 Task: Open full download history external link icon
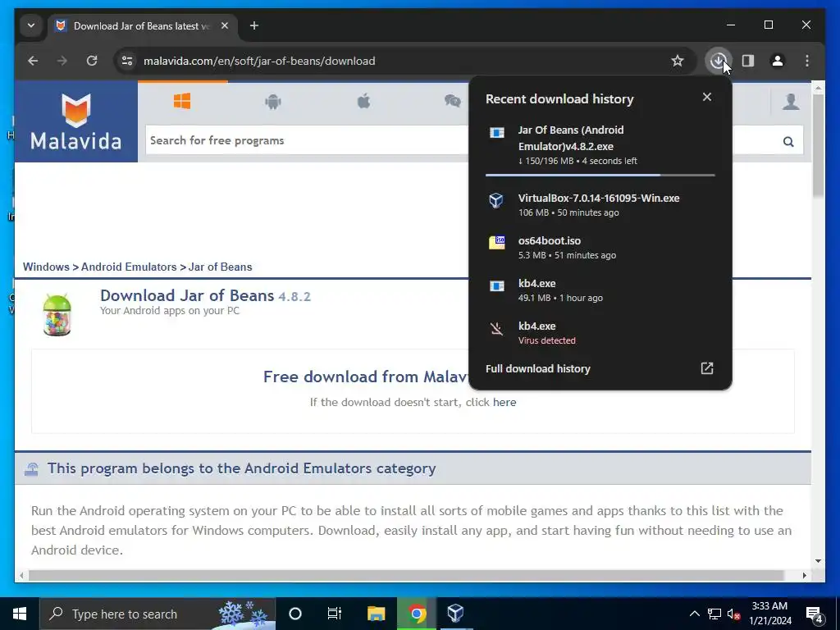(706, 368)
